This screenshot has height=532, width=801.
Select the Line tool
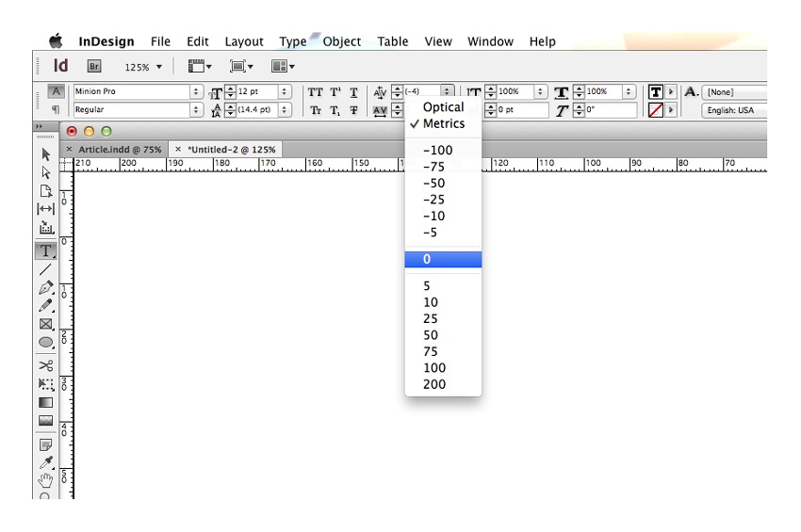pos(45,269)
